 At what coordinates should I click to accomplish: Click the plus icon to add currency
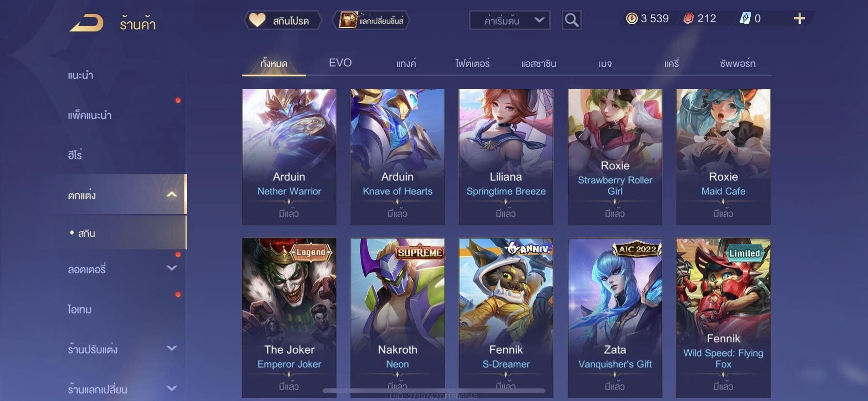[799, 18]
